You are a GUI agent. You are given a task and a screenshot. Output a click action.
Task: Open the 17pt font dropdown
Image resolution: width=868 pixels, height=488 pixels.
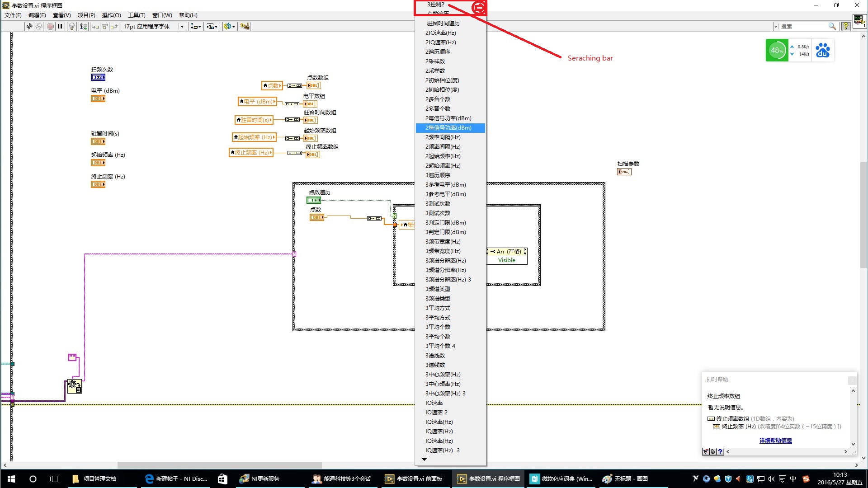(x=154, y=26)
